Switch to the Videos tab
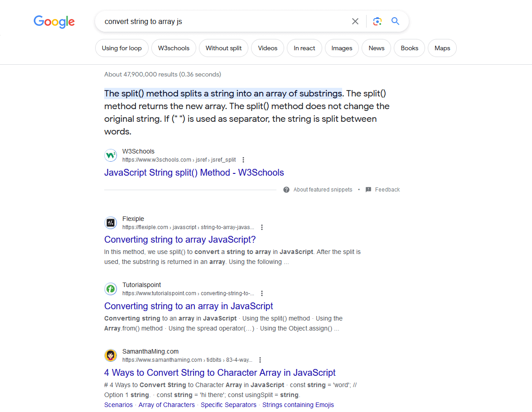532x412 pixels. [268, 48]
